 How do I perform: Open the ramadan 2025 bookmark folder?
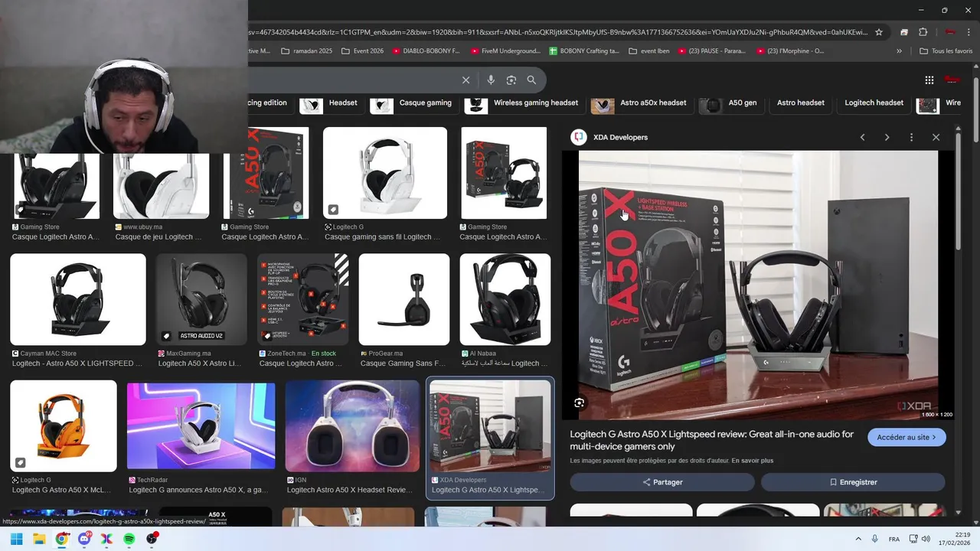(307, 51)
